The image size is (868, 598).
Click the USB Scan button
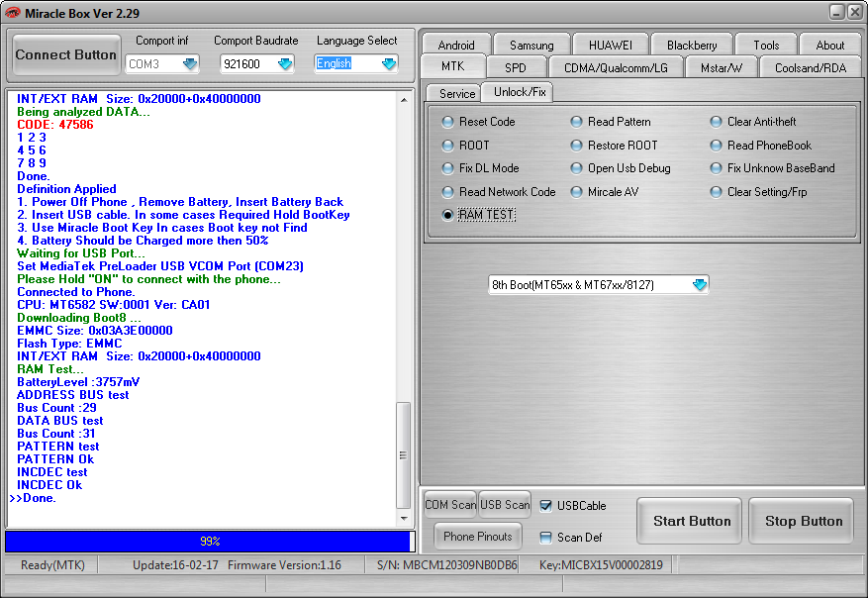tap(505, 504)
